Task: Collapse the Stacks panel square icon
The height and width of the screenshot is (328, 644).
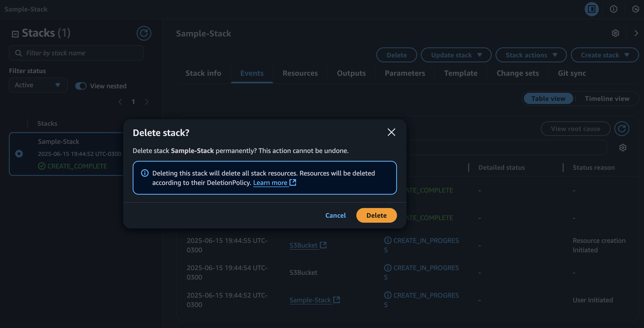Action: click(15, 34)
